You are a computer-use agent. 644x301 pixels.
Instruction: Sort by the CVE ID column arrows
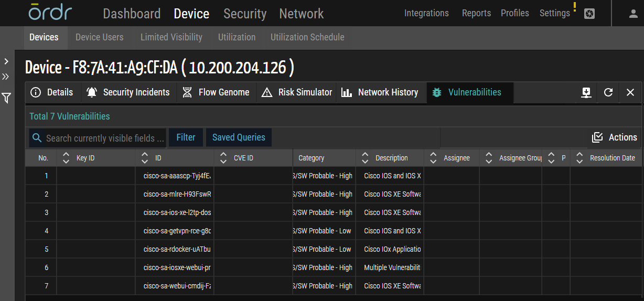223,158
